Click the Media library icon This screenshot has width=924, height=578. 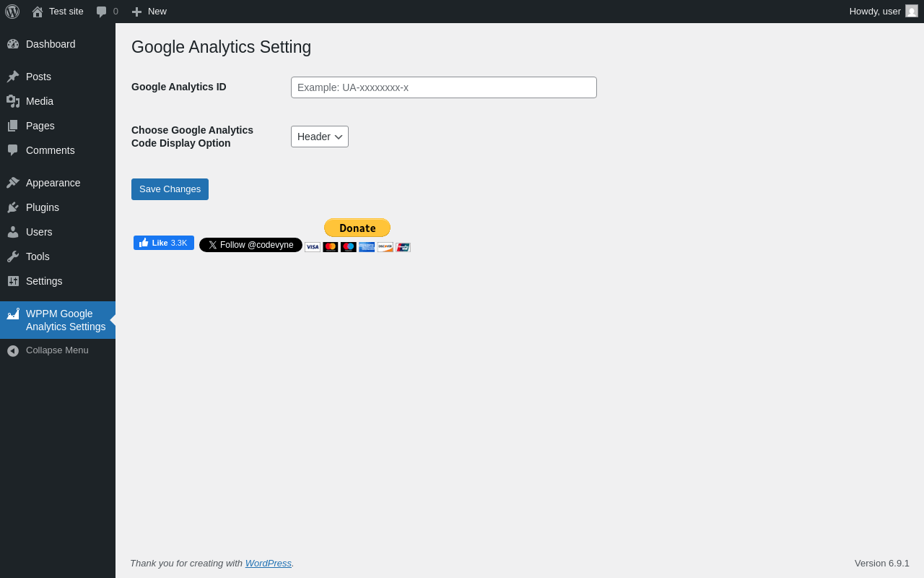tap(13, 101)
